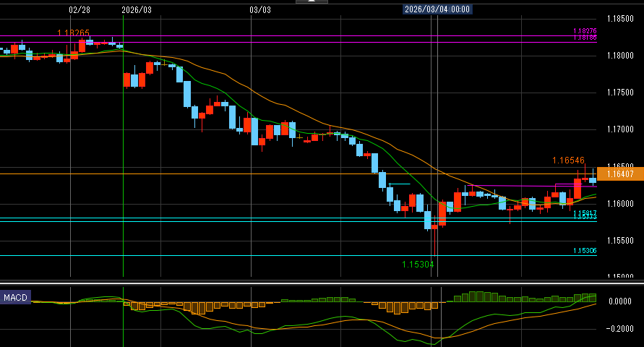Click the green 1.15304 low price annotation

(x=418, y=265)
